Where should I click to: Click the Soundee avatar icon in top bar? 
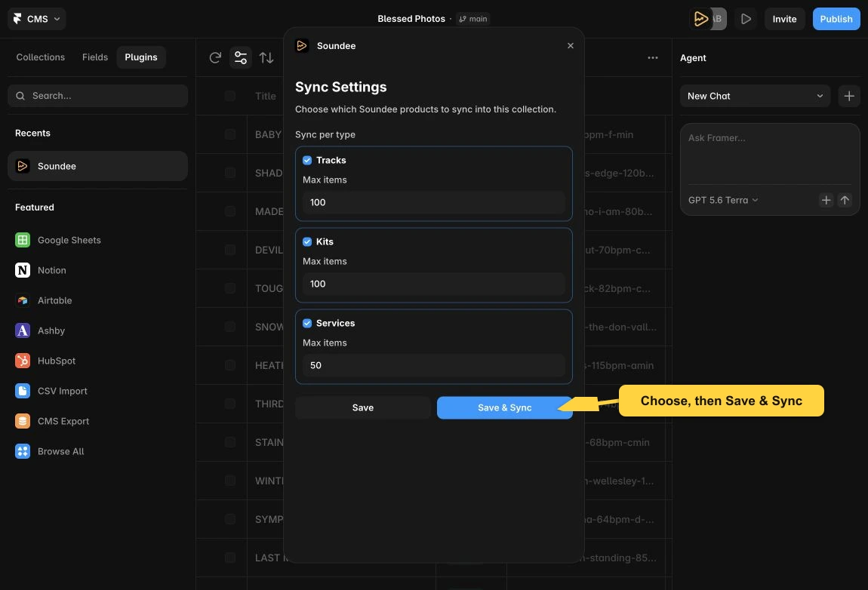point(700,19)
